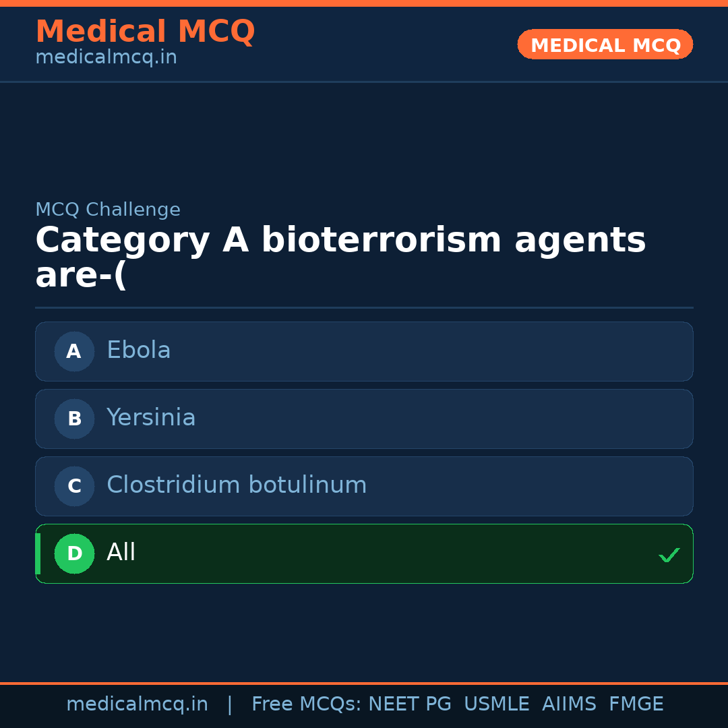728x728 pixels.
Task: Click the green D option badge
Action: pos(74,553)
